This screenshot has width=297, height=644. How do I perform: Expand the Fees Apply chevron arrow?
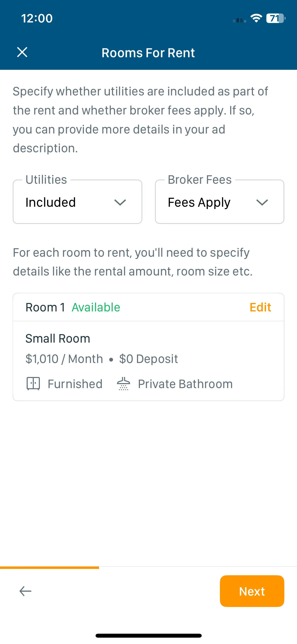[x=262, y=203]
